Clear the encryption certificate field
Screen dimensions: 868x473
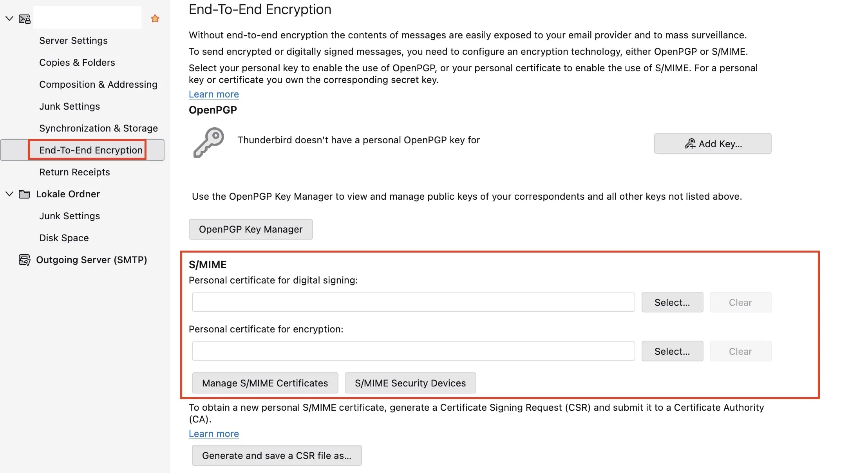coord(740,351)
